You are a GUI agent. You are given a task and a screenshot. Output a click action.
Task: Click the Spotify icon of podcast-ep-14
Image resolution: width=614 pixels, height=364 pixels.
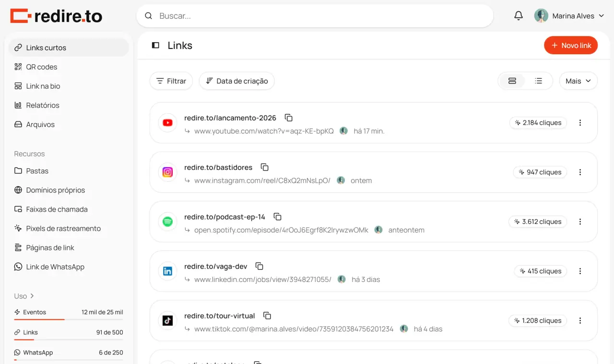(167, 222)
